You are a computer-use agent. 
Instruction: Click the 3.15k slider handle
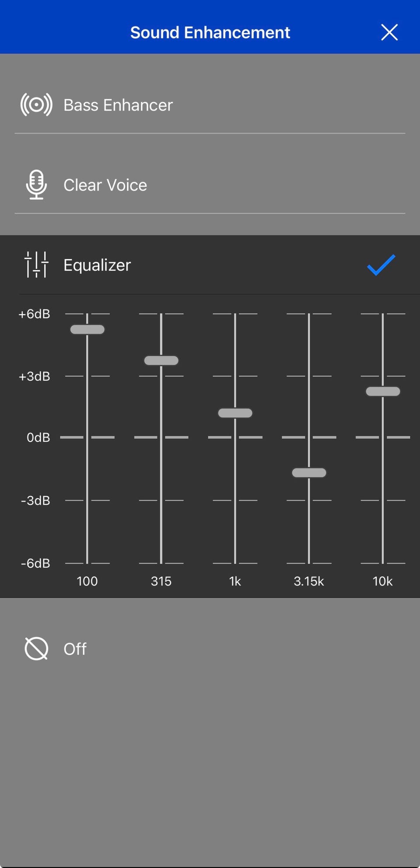[309, 472]
